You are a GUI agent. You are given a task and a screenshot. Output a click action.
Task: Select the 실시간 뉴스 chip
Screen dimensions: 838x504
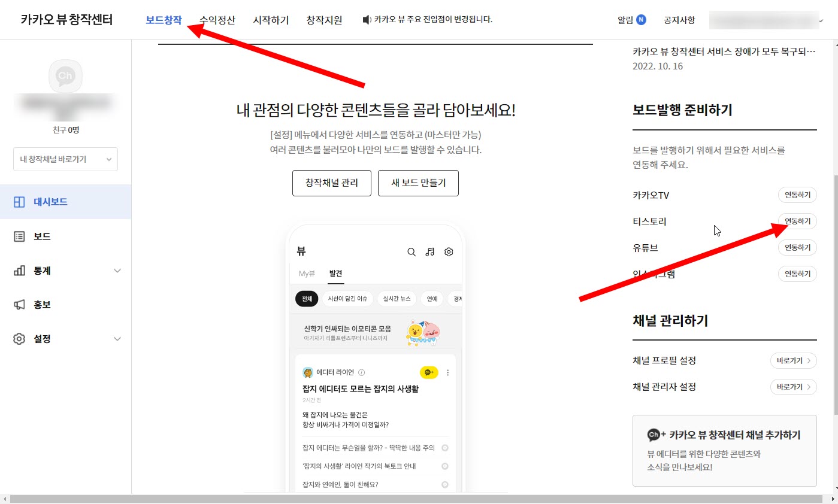tap(397, 299)
